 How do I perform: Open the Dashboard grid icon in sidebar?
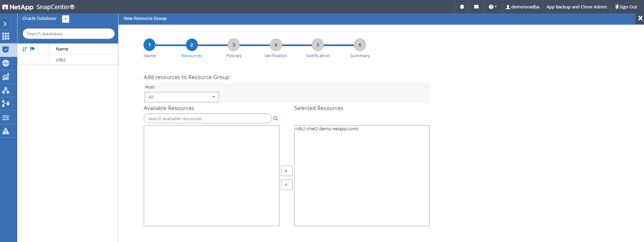click(x=6, y=36)
